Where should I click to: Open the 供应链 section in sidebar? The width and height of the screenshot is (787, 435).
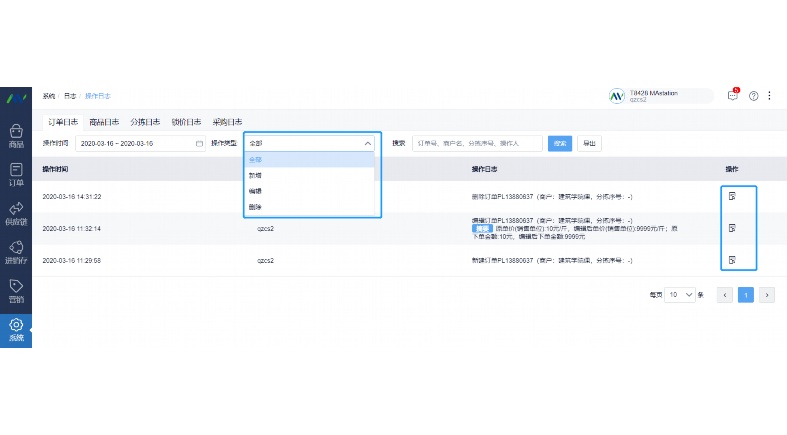[16, 213]
